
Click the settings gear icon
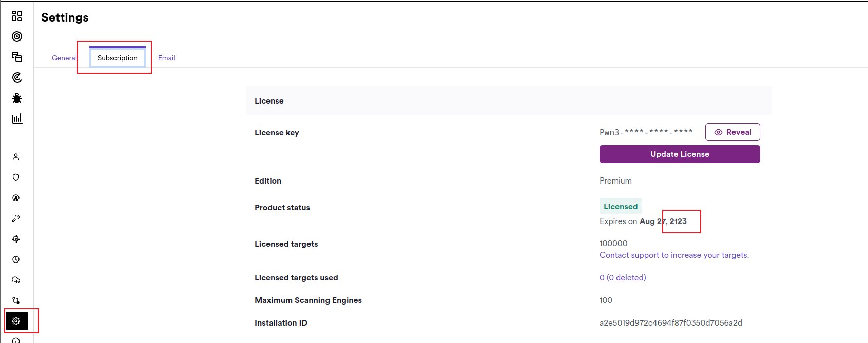click(x=16, y=321)
